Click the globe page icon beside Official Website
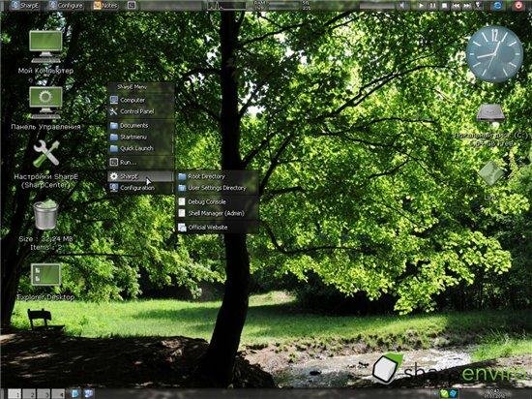The image size is (532, 399). point(182,228)
